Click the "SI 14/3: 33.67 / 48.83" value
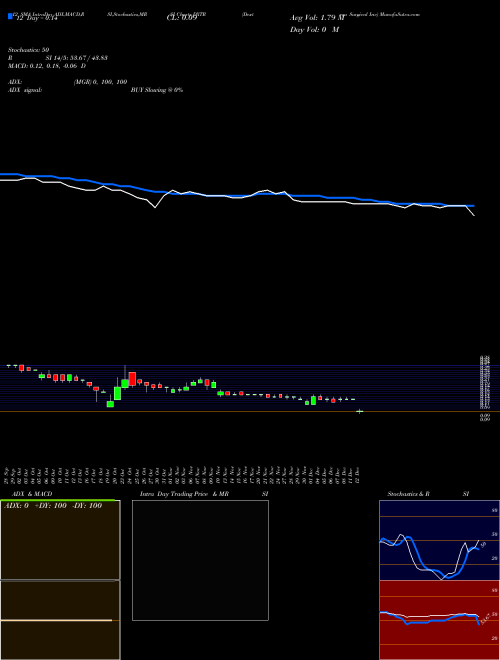 pyautogui.click(x=77, y=58)
